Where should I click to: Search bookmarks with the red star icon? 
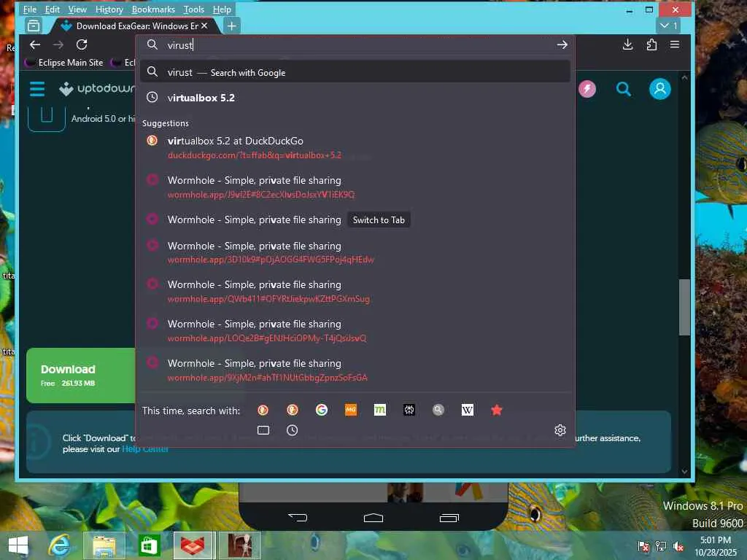pos(496,410)
